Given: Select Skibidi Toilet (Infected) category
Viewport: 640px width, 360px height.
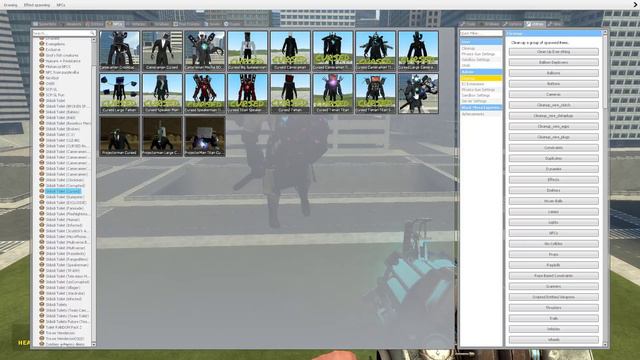Looking at the screenshot, I should [64, 225].
